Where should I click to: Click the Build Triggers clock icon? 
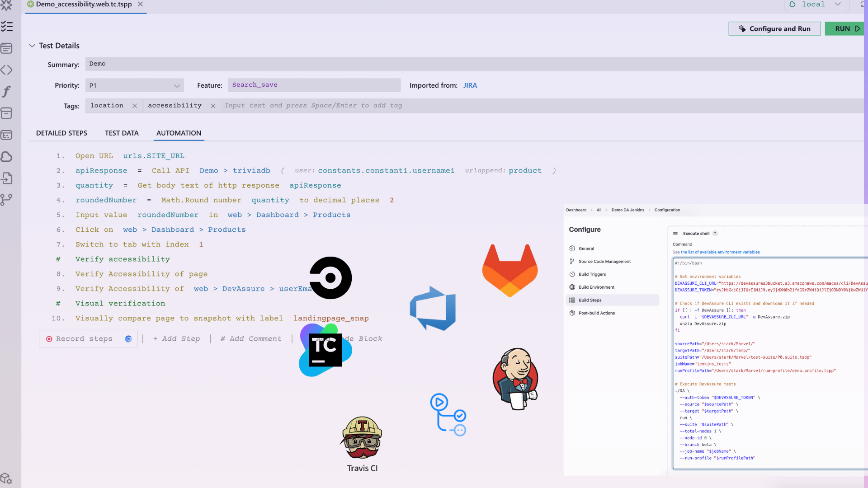[x=572, y=274]
